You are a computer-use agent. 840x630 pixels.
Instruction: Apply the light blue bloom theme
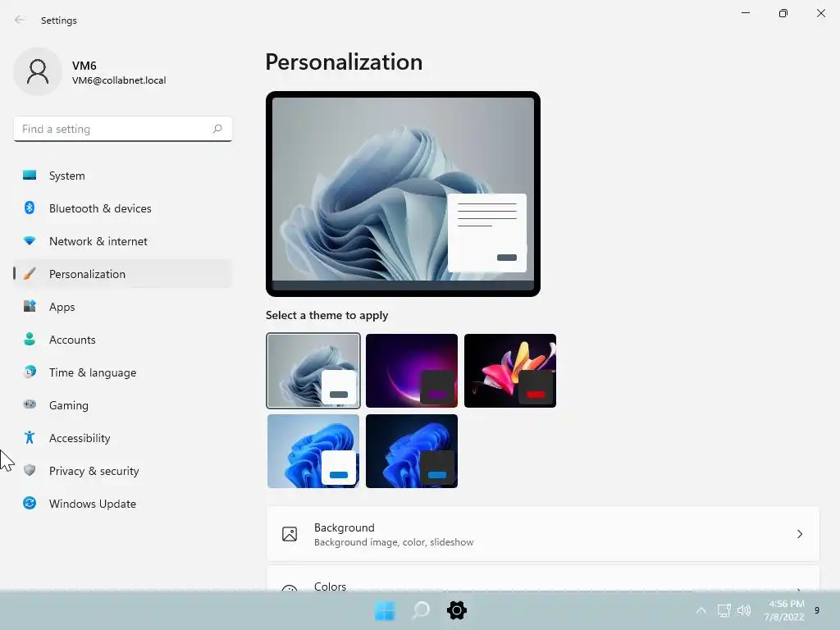pos(313,451)
